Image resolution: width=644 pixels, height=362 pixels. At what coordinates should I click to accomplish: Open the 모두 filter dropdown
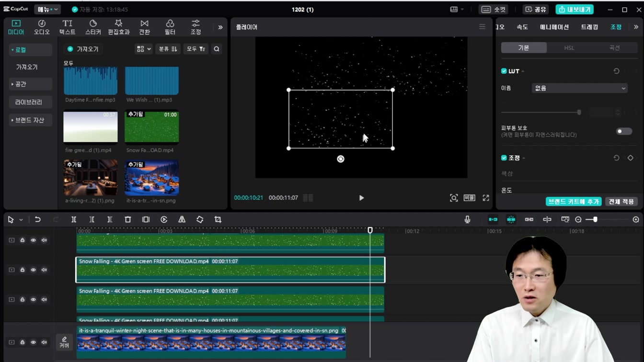[x=195, y=49]
